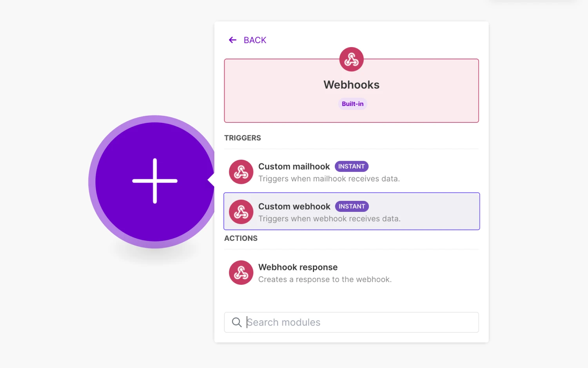This screenshot has height=368, width=588.
Task: Click the Webhook response action icon
Action: tap(241, 272)
